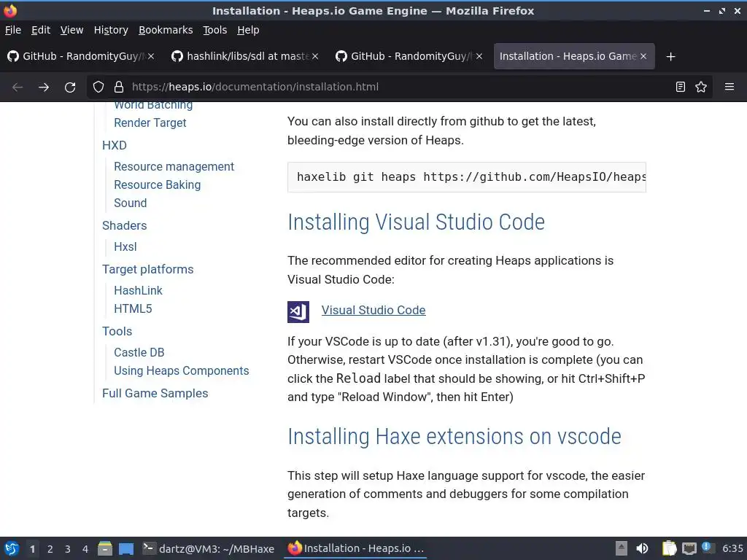Screen dimensions: 747x560
Task: Go back to the previous page
Action: [18, 87]
